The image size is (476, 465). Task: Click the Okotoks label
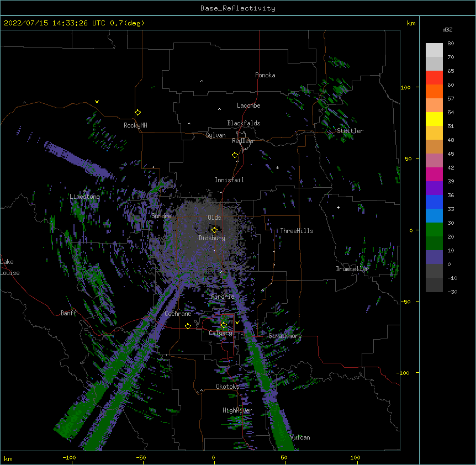point(228,387)
